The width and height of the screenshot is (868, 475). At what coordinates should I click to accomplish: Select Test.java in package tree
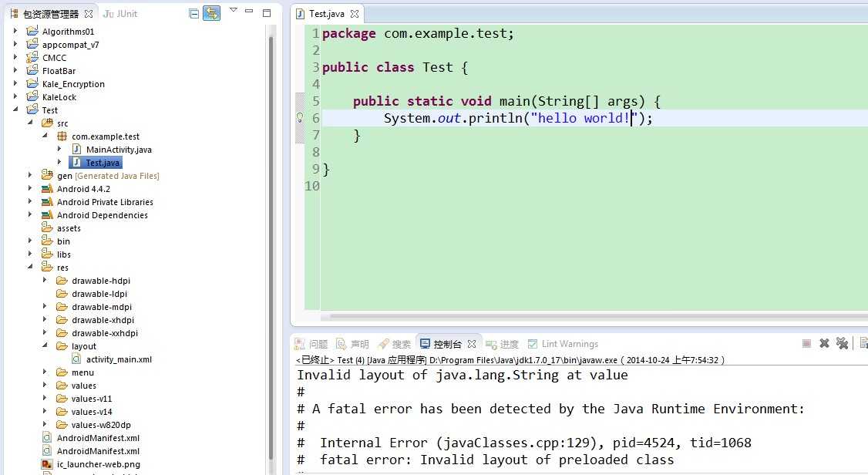click(x=96, y=162)
